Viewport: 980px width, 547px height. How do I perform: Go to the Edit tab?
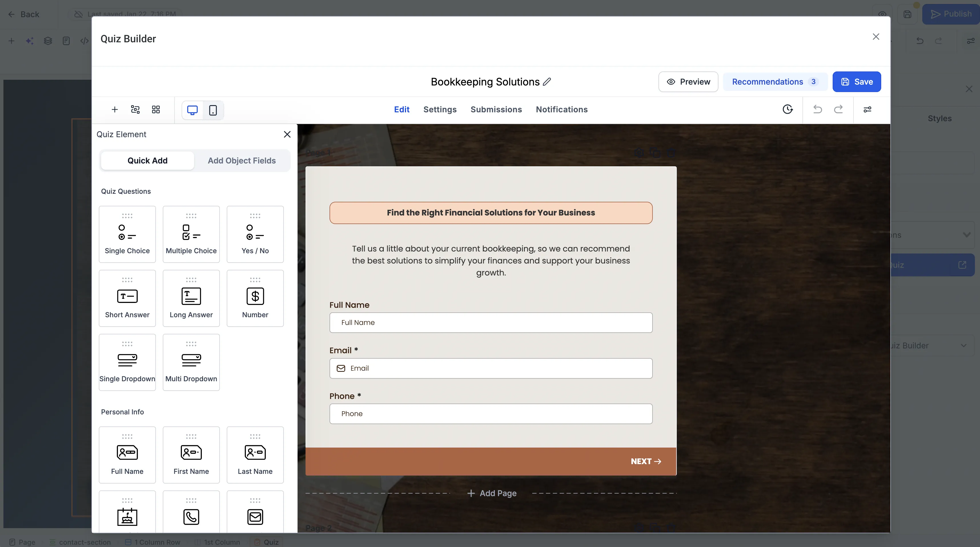(401, 110)
